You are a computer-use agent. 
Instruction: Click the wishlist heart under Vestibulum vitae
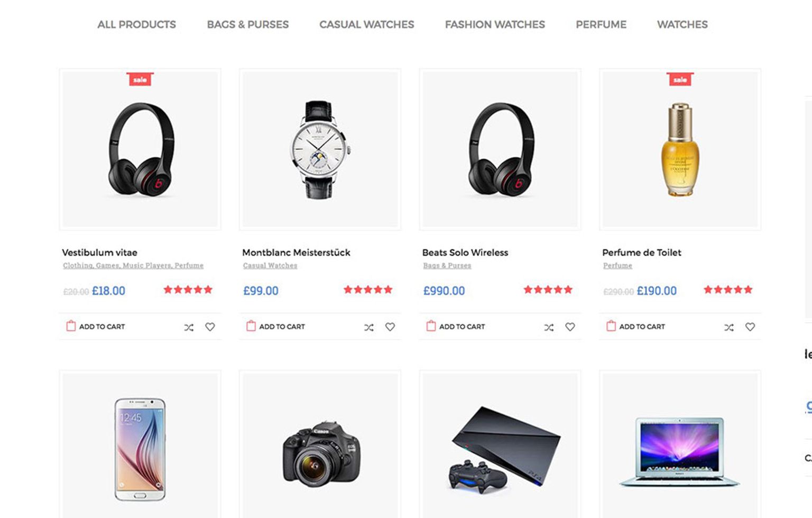(x=210, y=327)
